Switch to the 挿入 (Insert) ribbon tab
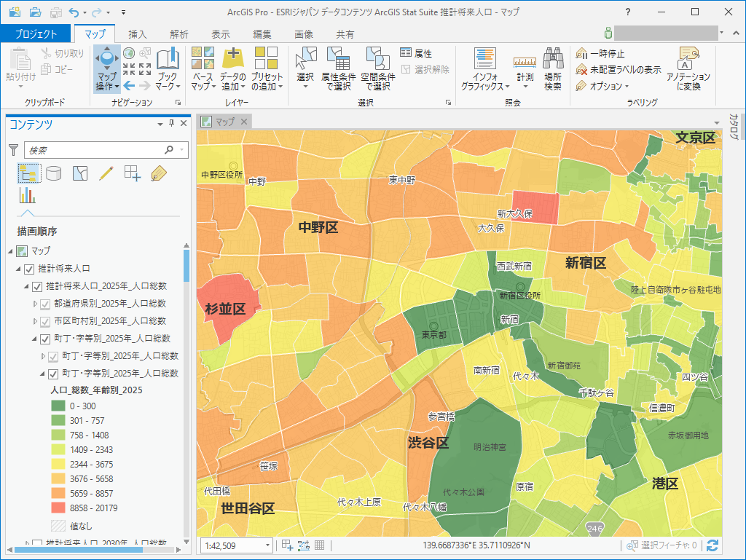 click(x=138, y=34)
